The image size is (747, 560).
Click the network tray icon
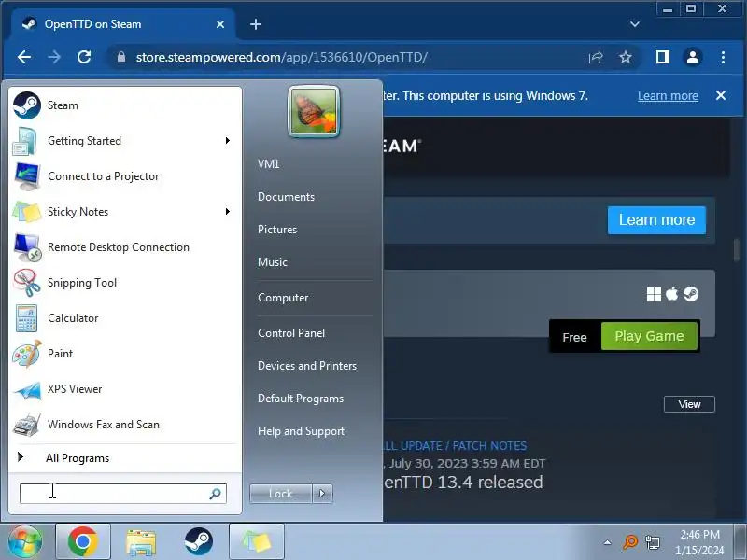click(x=653, y=542)
